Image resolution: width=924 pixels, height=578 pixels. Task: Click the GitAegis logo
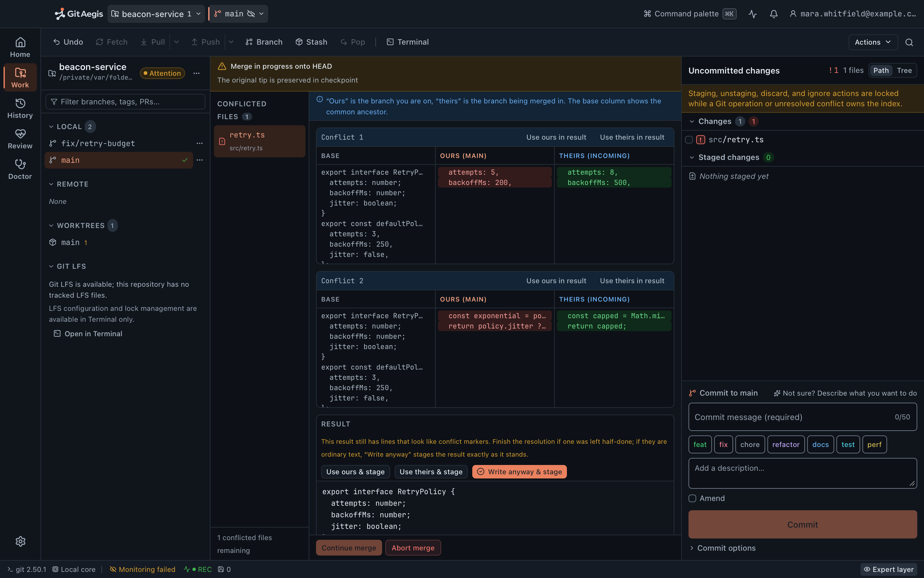click(79, 14)
